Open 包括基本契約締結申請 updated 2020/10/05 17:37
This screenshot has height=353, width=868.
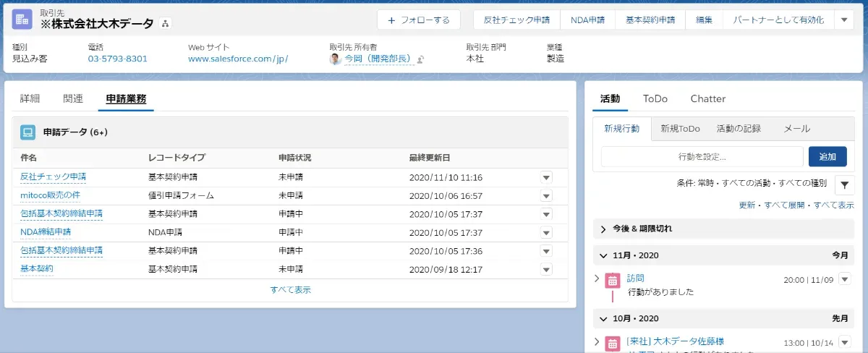pos(61,214)
